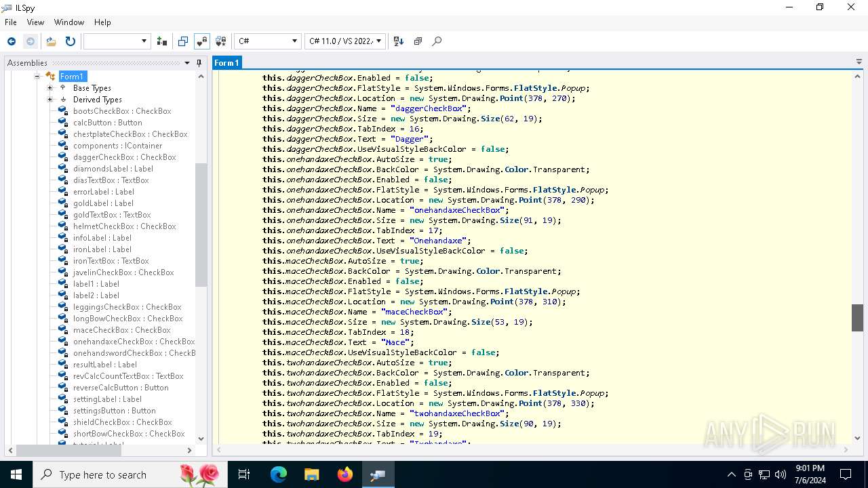Open the assembly list dropdown
The image size is (868, 488).
[117, 41]
